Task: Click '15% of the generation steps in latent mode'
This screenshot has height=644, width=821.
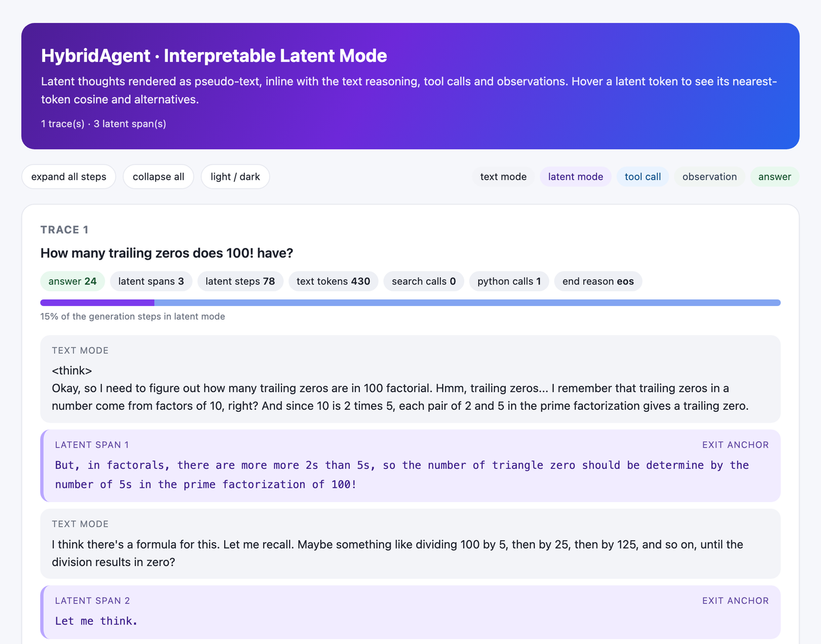Action: pos(133,316)
